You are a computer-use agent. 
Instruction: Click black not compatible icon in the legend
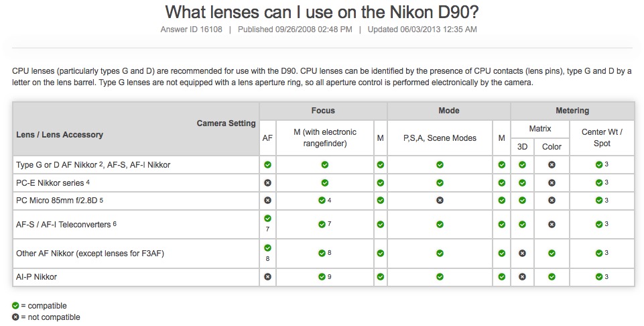[15, 317]
